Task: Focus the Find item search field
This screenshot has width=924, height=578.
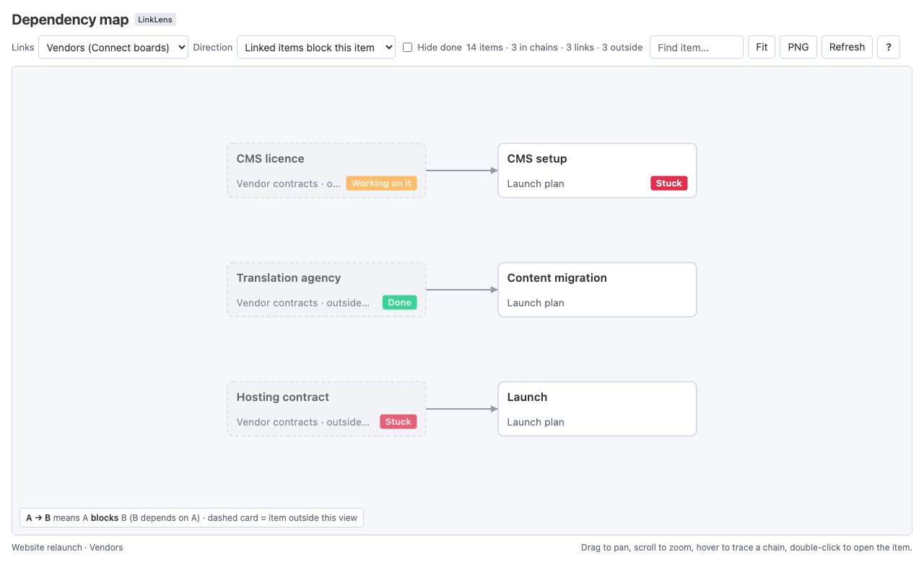Action: (x=697, y=47)
